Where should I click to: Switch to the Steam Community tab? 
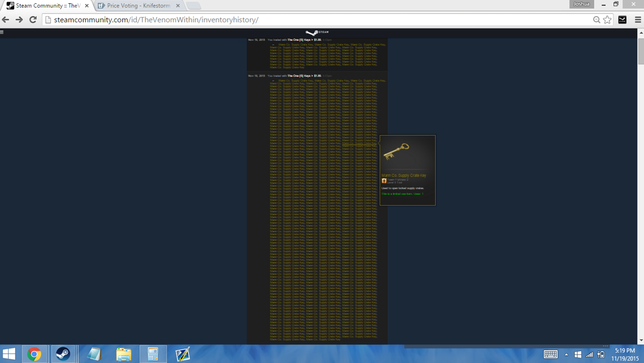point(47,6)
